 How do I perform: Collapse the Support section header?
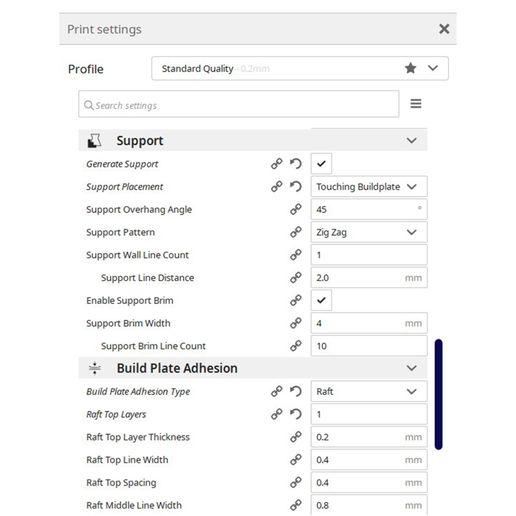click(253, 140)
